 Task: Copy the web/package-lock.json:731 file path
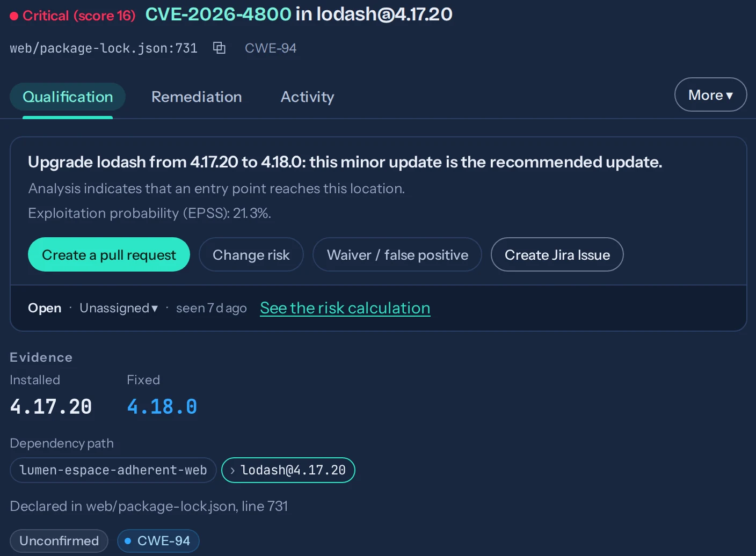pos(219,48)
